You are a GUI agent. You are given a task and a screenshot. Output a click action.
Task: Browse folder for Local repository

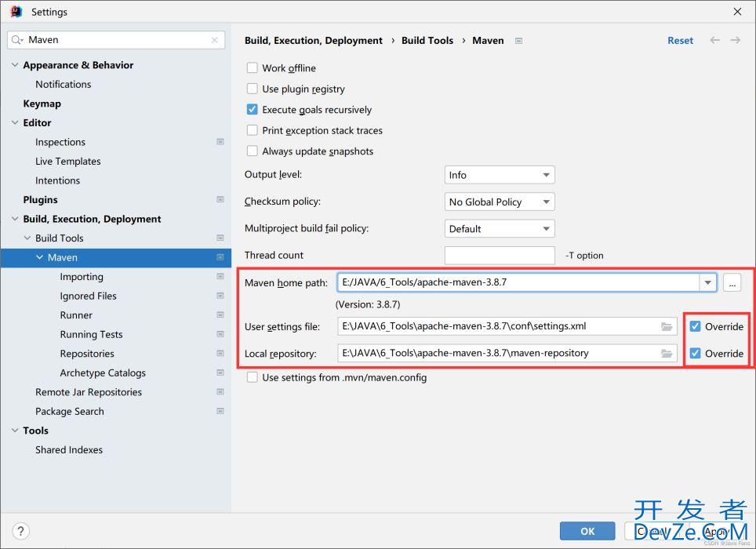pyautogui.click(x=667, y=353)
